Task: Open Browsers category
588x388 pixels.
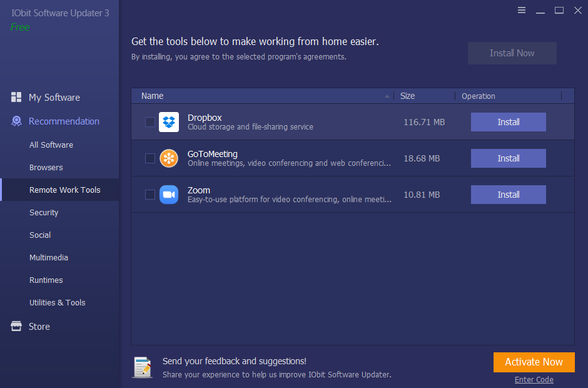Action: coord(46,167)
